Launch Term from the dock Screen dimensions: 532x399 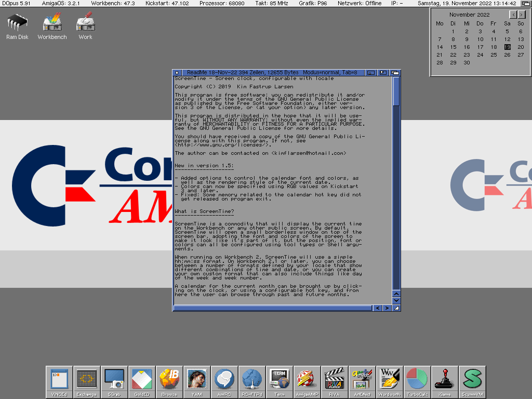pyautogui.click(x=279, y=382)
